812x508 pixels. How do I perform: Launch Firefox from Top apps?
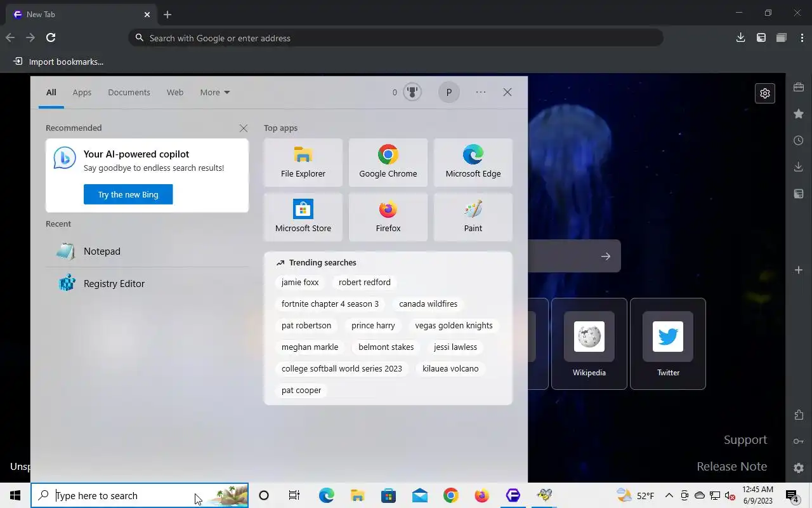388,217
